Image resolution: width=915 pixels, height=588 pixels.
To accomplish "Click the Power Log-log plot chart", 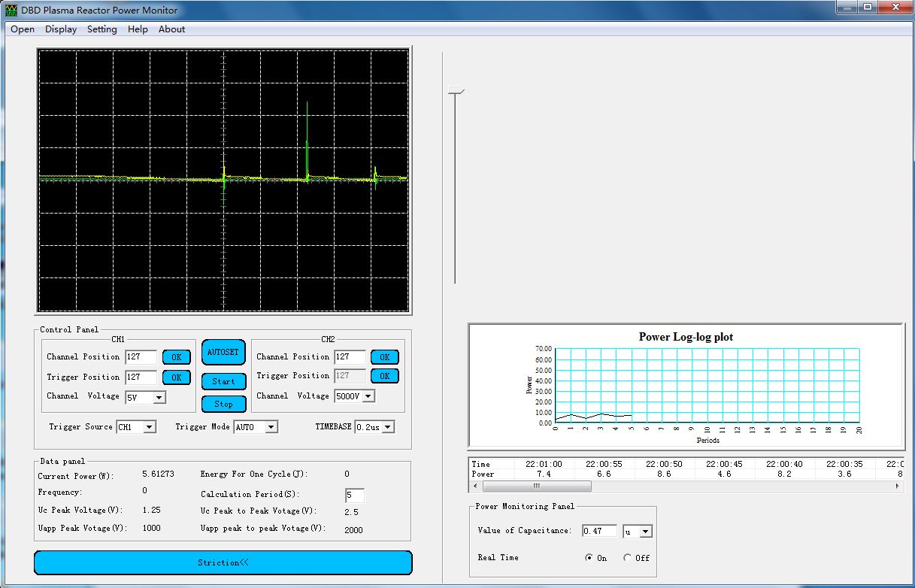I will click(x=686, y=386).
